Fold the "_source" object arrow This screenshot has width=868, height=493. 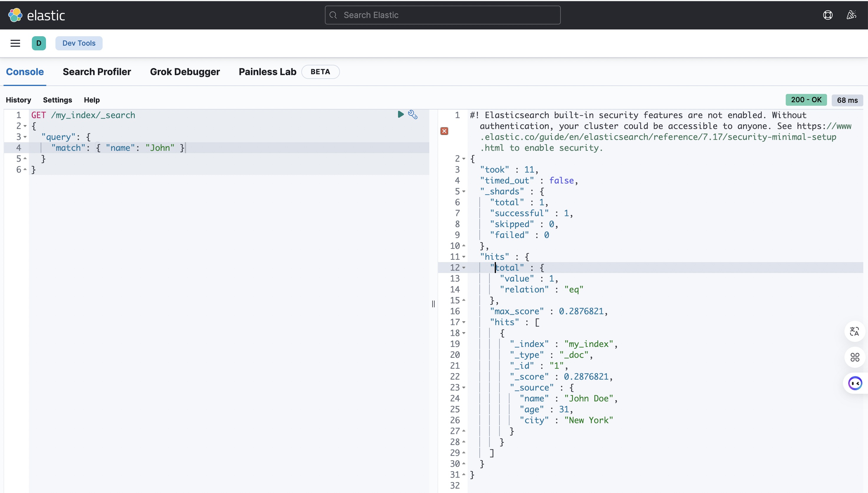pos(464,388)
